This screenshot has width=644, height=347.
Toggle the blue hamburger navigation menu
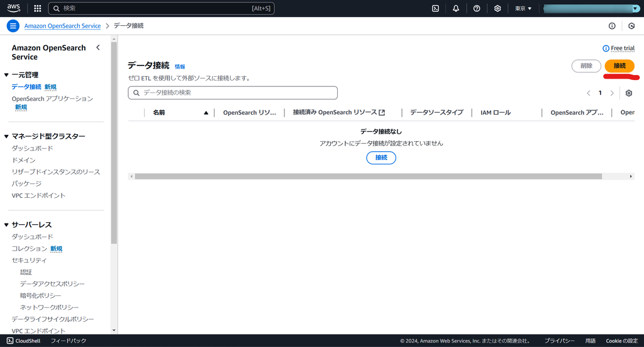[13, 26]
